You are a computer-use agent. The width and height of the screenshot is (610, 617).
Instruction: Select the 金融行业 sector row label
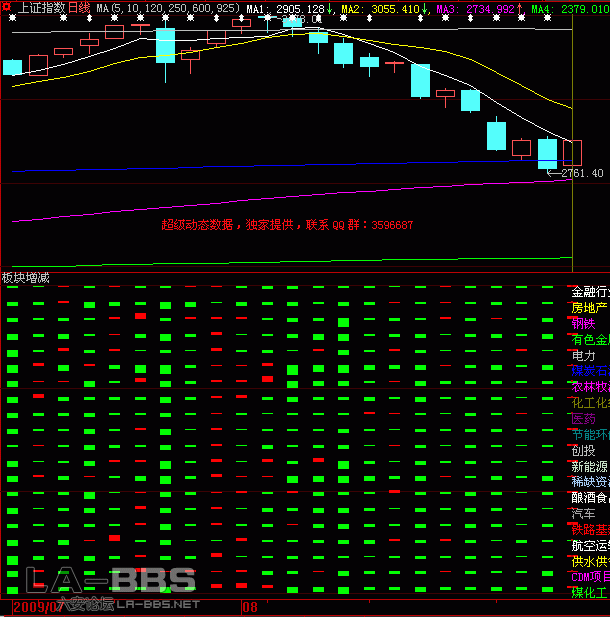pyautogui.click(x=589, y=292)
